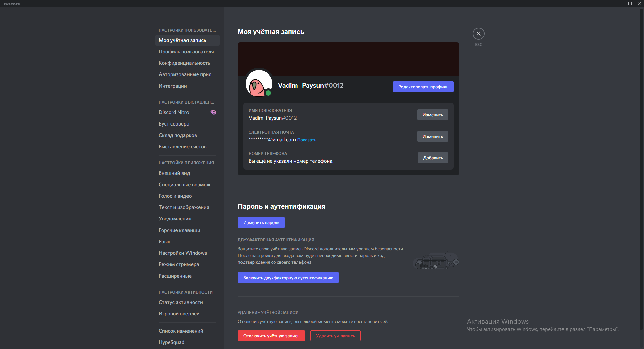
Task: Open Буст сервера settings
Action: point(187,124)
